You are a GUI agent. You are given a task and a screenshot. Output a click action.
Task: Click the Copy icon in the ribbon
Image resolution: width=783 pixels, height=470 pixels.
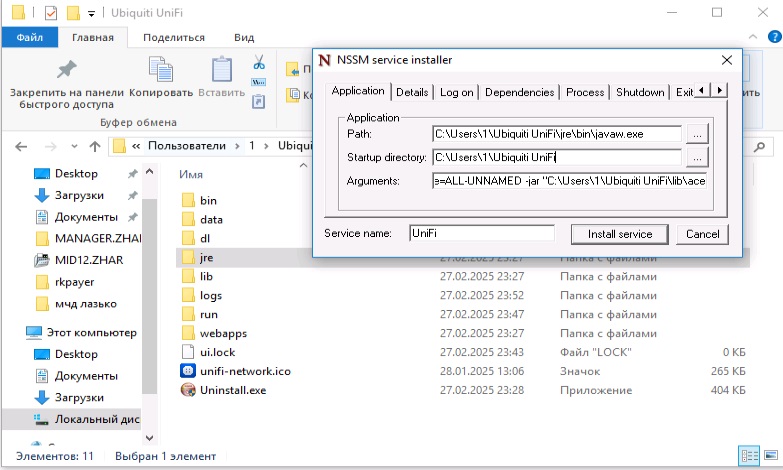coord(161,69)
